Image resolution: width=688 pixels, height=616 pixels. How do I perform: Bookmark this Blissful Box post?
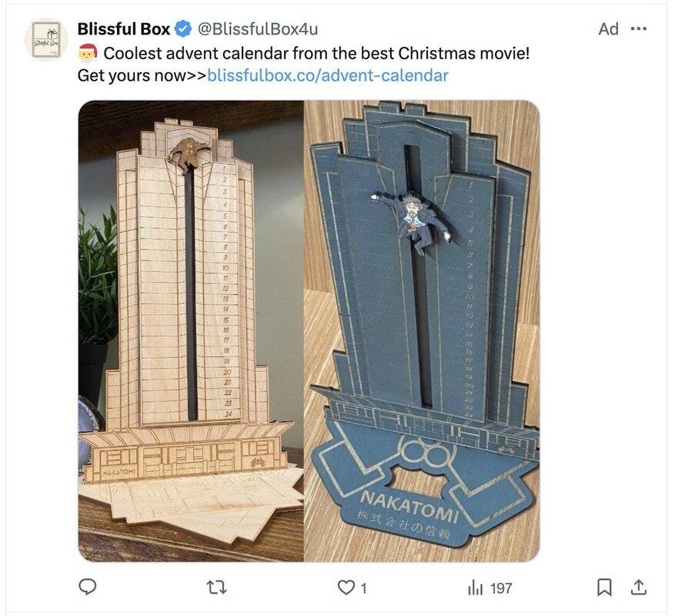coord(604,587)
